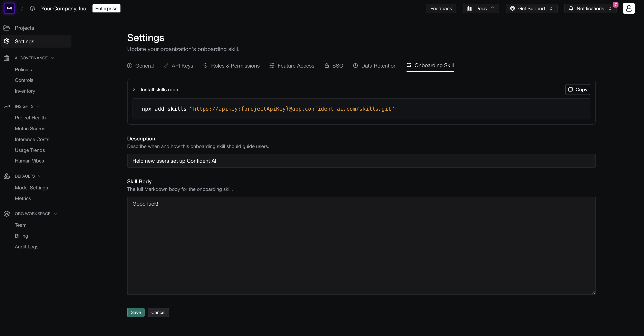
Task: Open Inference Costs
Action: click(32, 139)
